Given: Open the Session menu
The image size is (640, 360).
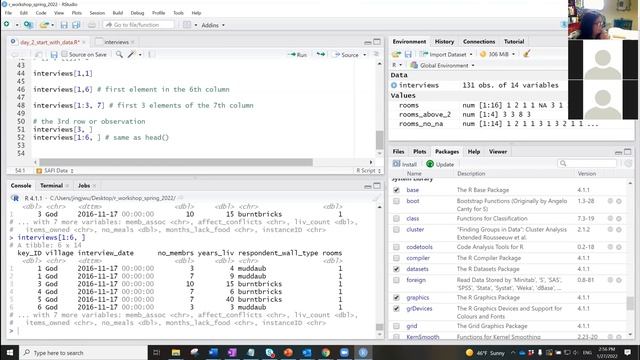Looking at the screenshot, I should pos(97,13).
